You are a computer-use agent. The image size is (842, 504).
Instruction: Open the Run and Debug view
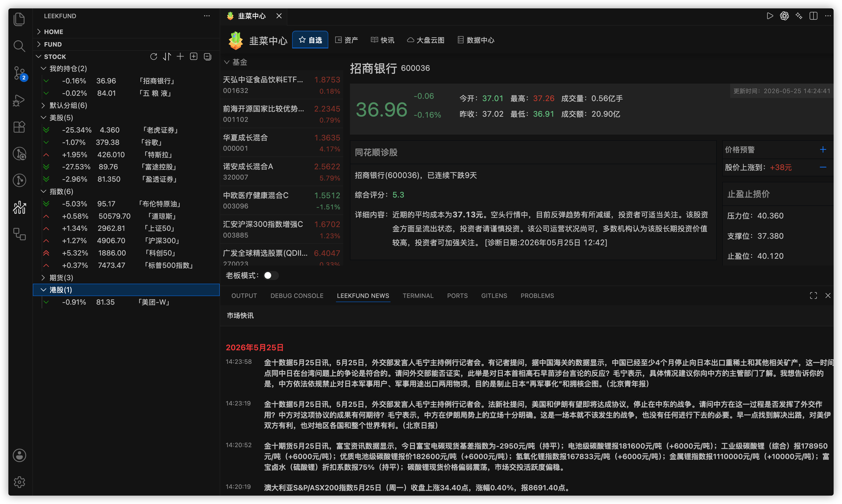point(19,100)
